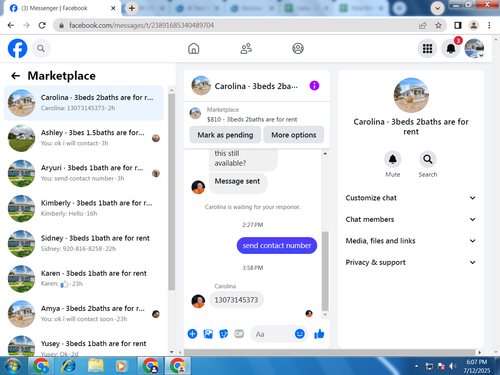
Task: Click the large house photo in details
Action: point(411,95)
